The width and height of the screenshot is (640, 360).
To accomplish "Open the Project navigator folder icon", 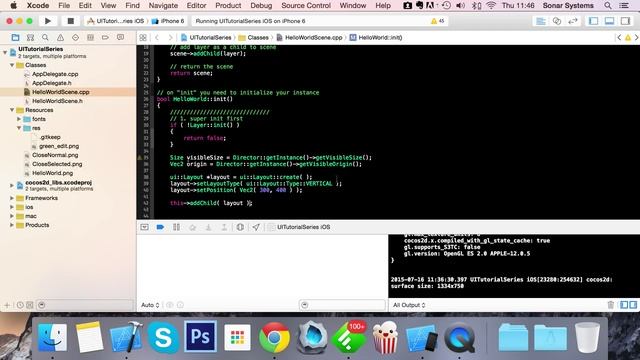I will point(16,38).
